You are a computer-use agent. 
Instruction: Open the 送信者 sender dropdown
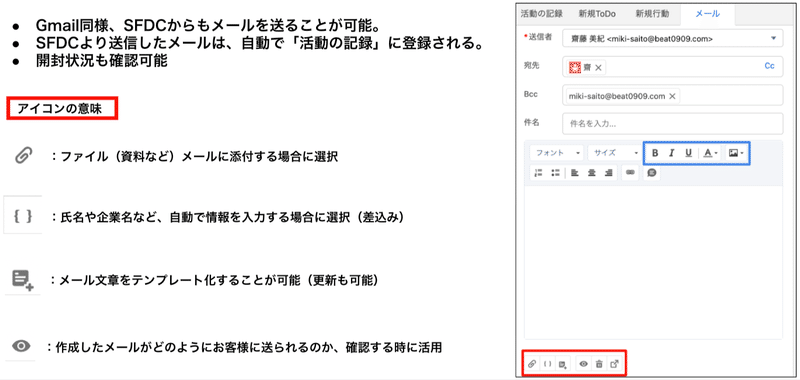pos(672,38)
